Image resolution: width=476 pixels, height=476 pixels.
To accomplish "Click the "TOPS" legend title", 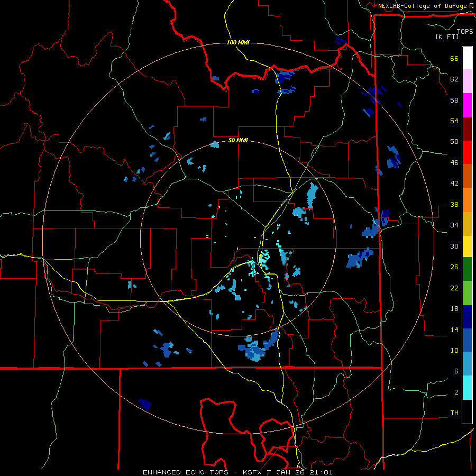I will pos(465,31).
